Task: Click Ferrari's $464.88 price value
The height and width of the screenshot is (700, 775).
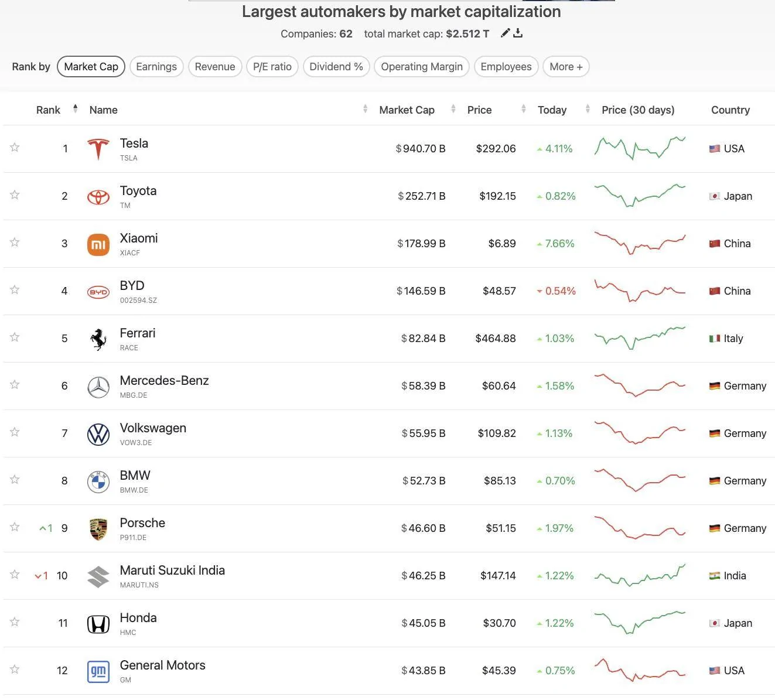Action: pos(496,339)
